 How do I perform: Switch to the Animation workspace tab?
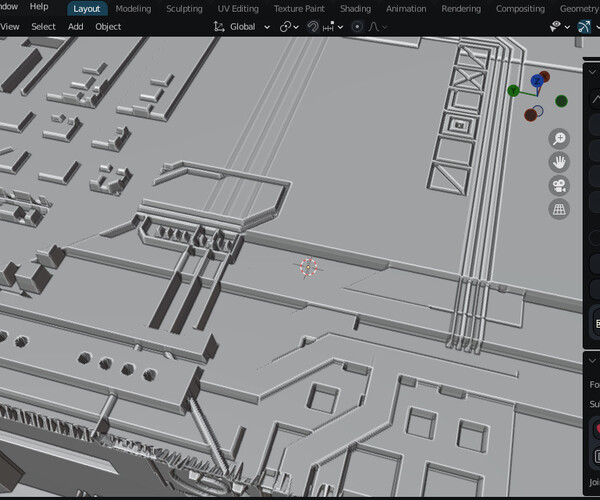(406, 9)
